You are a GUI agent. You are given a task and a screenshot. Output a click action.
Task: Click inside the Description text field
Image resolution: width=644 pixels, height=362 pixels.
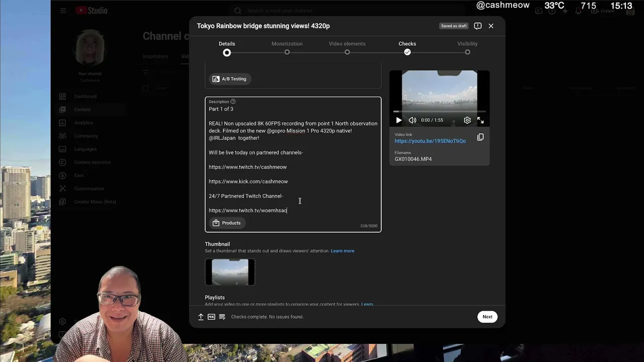click(293, 164)
